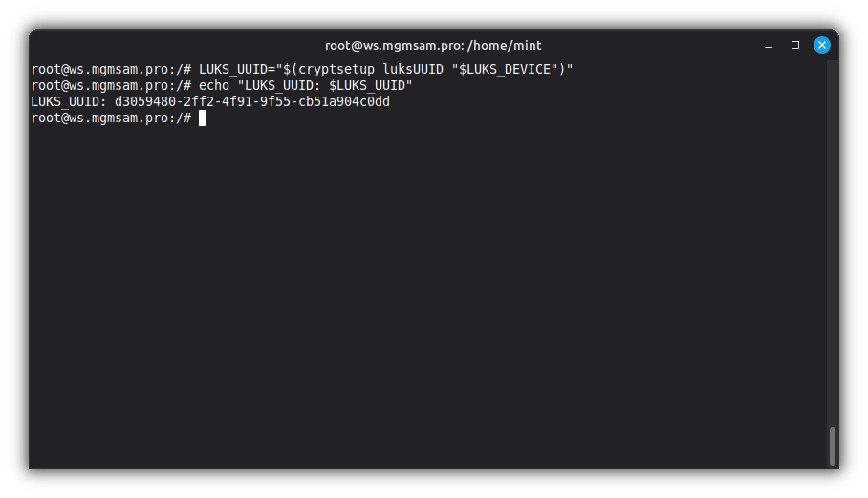
Task: Click the word cryptsetup in first command
Action: coord(336,69)
